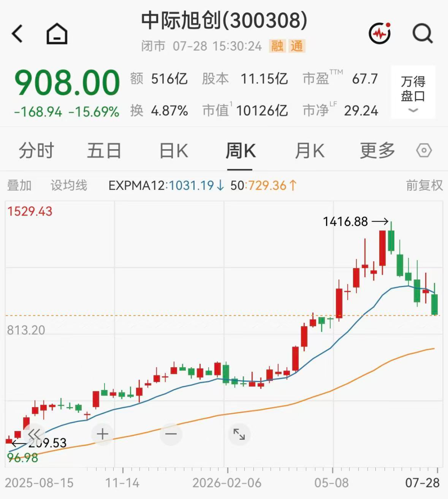Tap the share capital 11.15亿

(264, 78)
